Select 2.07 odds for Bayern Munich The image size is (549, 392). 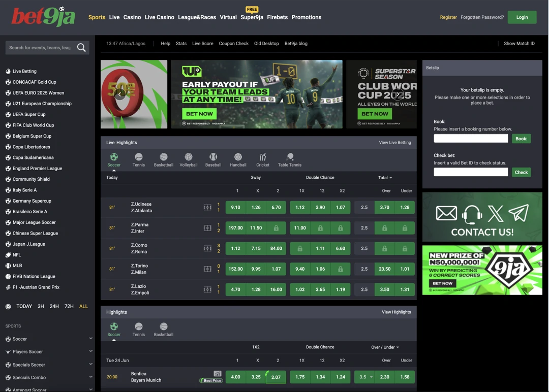[x=276, y=377]
